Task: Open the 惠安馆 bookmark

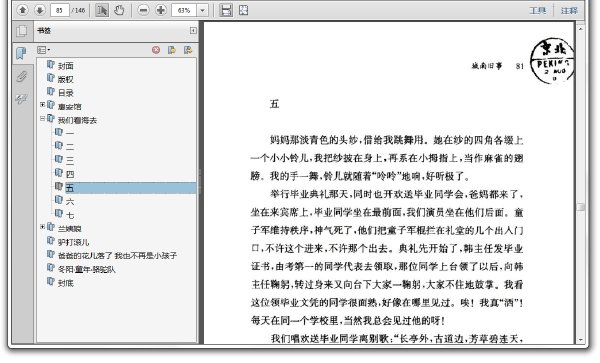Action: click(x=70, y=106)
